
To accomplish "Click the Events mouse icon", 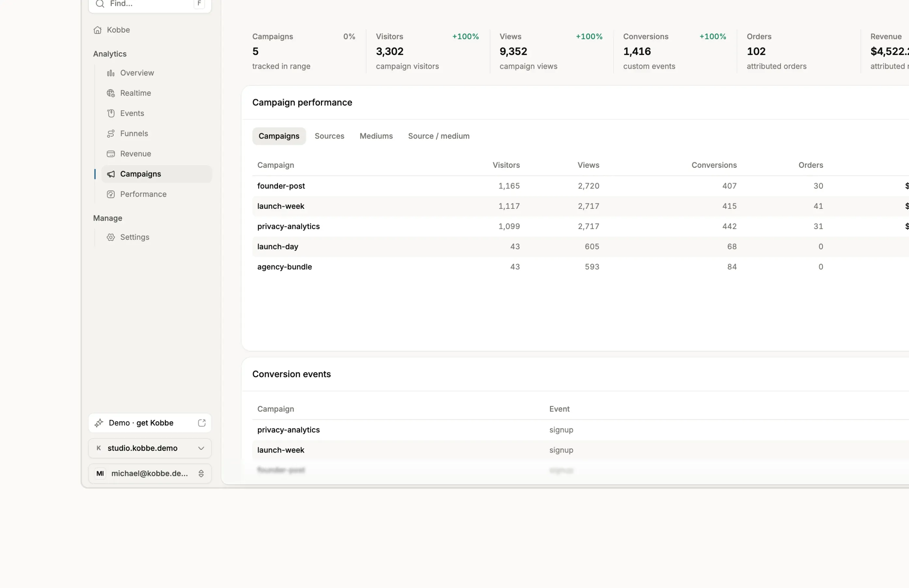I will point(111,113).
